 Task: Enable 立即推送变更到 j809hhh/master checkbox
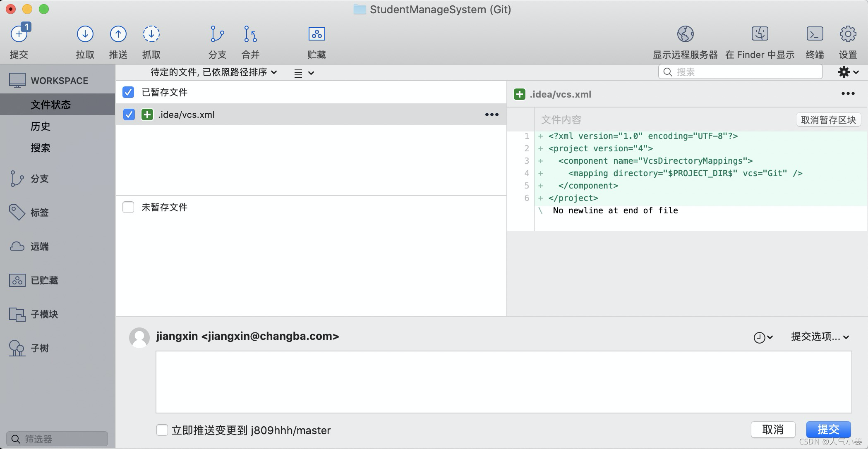click(x=162, y=430)
